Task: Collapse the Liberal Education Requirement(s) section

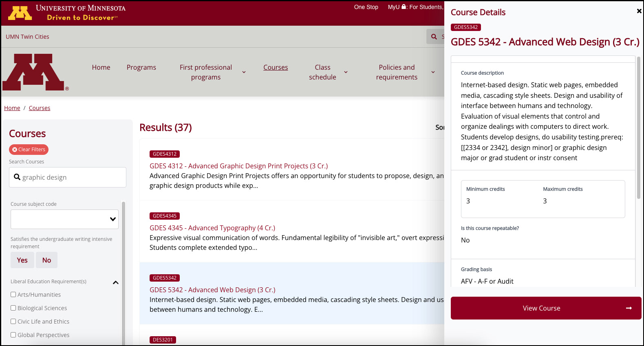Action: pyautogui.click(x=116, y=282)
